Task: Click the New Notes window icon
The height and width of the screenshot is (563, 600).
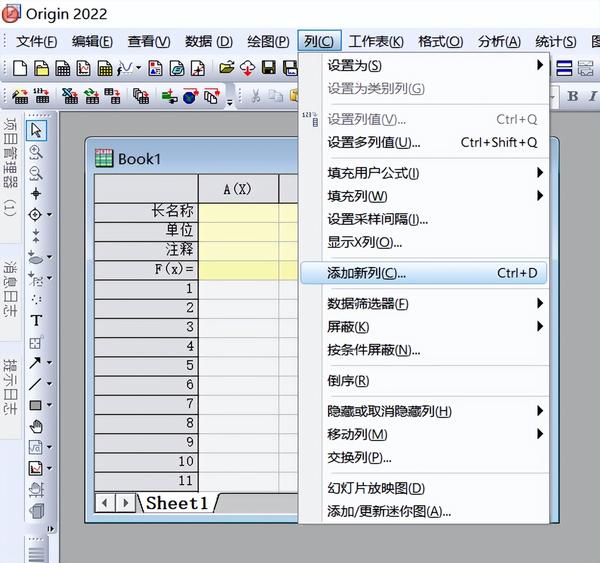Action: pyautogui.click(x=177, y=69)
